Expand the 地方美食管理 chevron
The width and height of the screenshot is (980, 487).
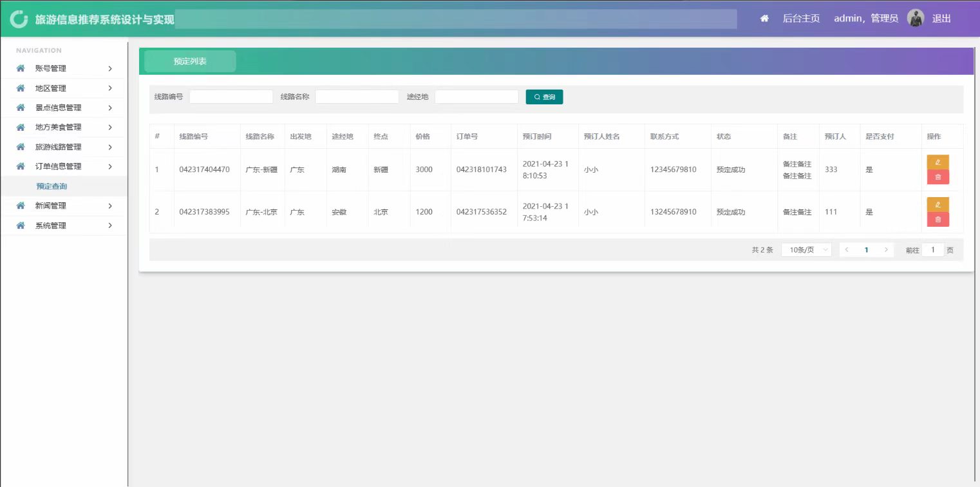click(110, 128)
